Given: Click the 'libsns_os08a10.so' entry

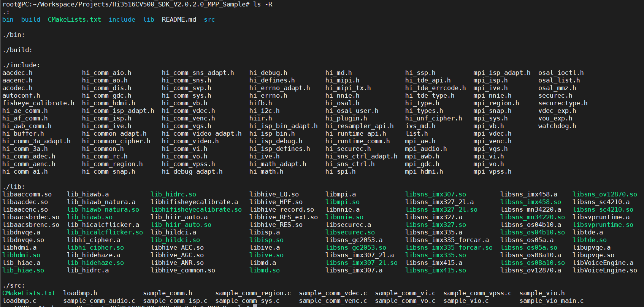Looking at the screenshot, I should click(x=533, y=263).
